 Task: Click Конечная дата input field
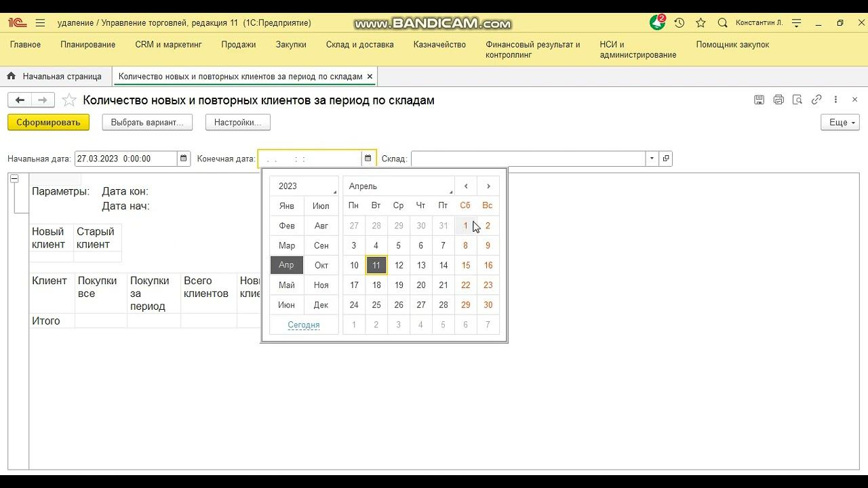[310, 159]
